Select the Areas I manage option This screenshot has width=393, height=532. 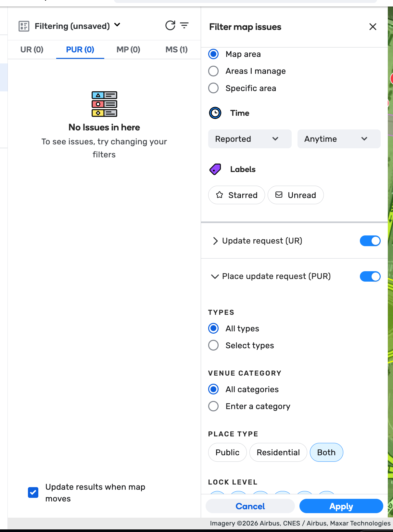tap(213, 71)
